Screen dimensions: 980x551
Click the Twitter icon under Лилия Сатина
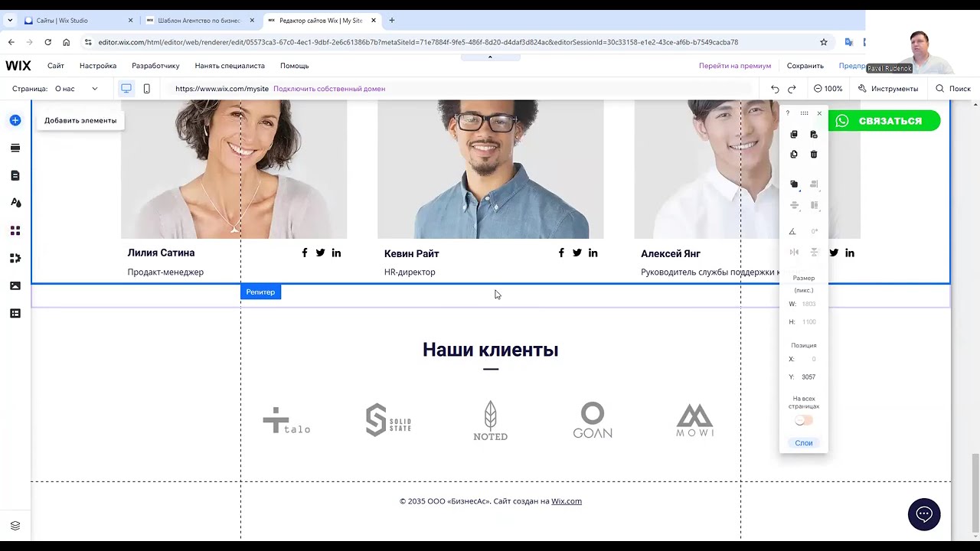pos(320,253)
